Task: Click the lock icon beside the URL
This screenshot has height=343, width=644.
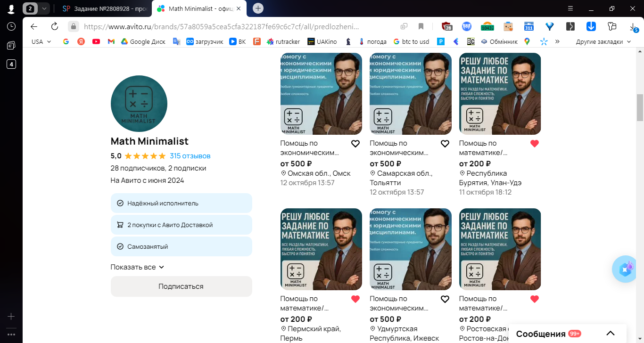Action: coord(73,26)
